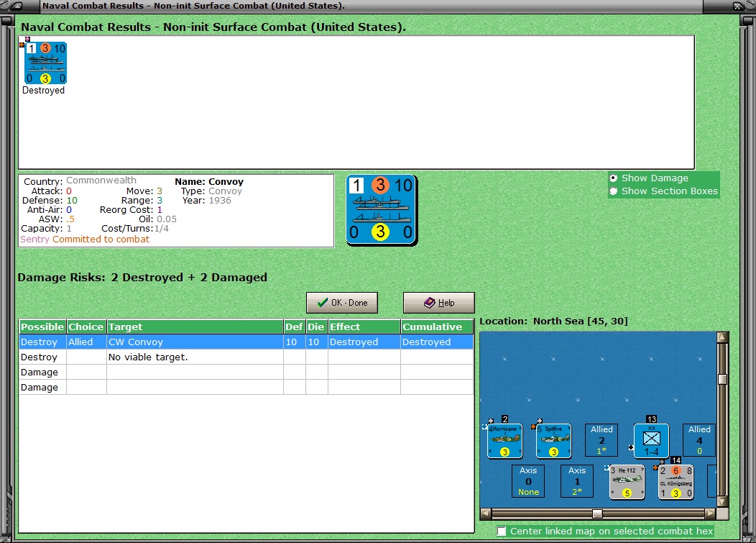Select the Spitfire fighter counter on map
The image size is (756, 543).
(x=553, y=441)
